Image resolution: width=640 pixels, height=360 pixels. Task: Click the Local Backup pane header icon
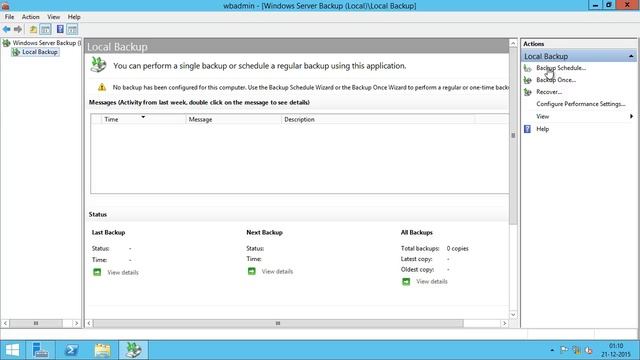click(98, 65)
